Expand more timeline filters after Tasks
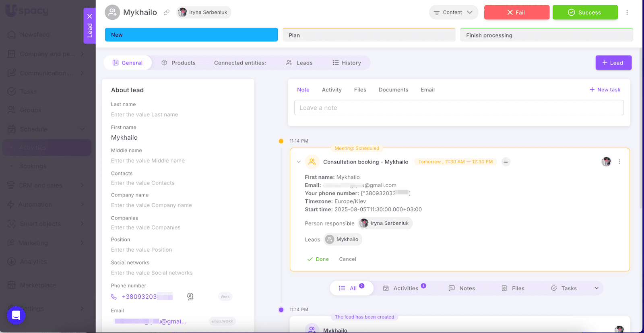The image size is (644, 333). (597, 288)
